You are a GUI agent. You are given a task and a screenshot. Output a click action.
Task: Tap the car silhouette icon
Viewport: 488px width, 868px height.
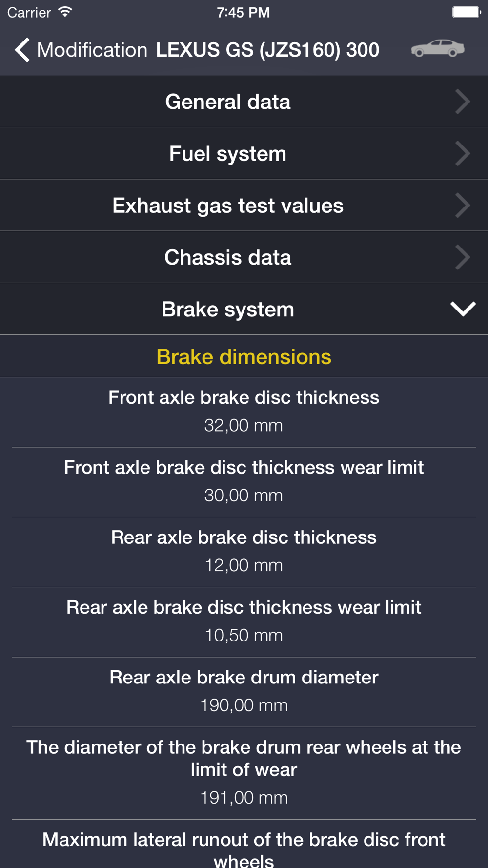pos(437,49)
